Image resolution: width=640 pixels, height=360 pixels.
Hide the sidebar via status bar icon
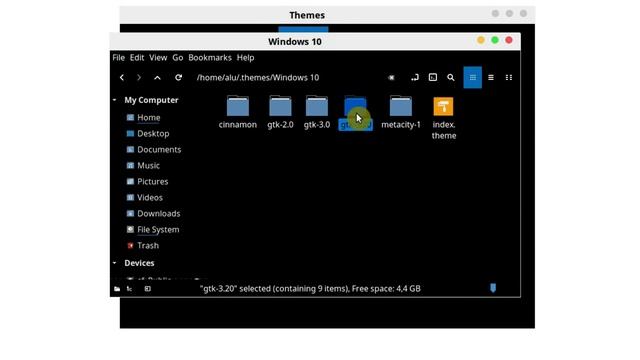point(147,289)
